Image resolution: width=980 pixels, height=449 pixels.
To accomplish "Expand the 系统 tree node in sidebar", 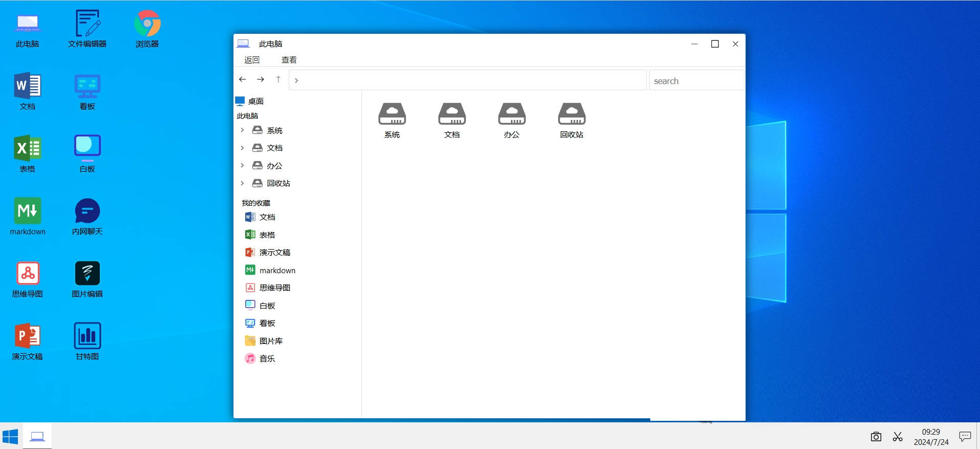I will (x=243, y=130).
